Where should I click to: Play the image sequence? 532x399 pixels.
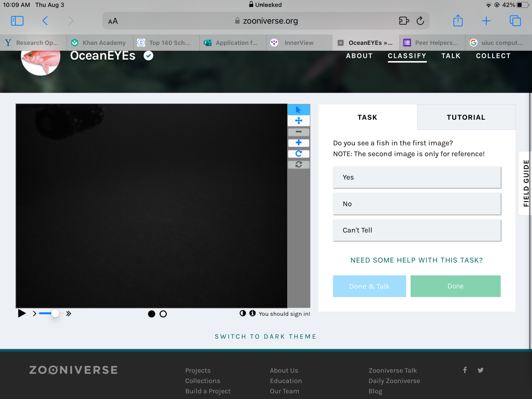click(x=22, y=313)
